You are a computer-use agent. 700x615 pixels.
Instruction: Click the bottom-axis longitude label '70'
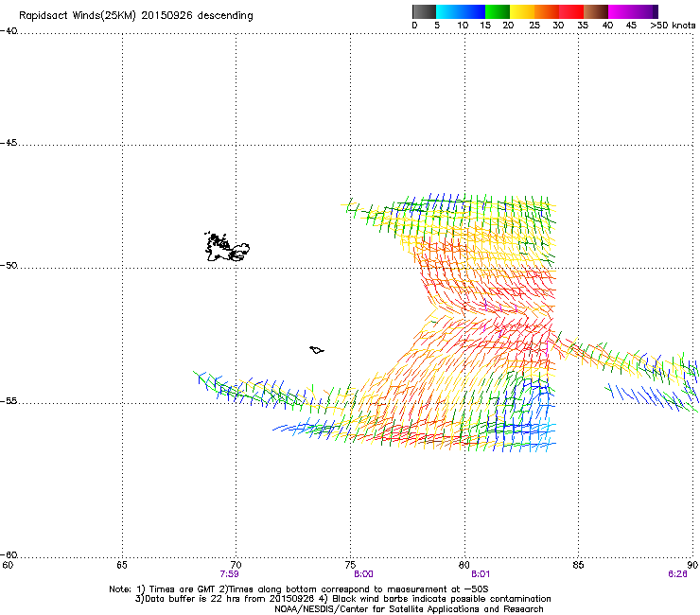[236, 565]
